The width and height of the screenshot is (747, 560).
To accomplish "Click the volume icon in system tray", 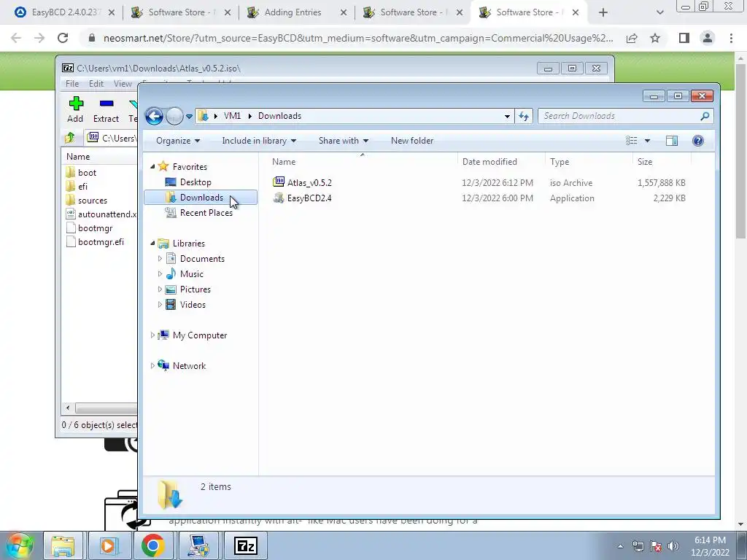I will point(673,546).
